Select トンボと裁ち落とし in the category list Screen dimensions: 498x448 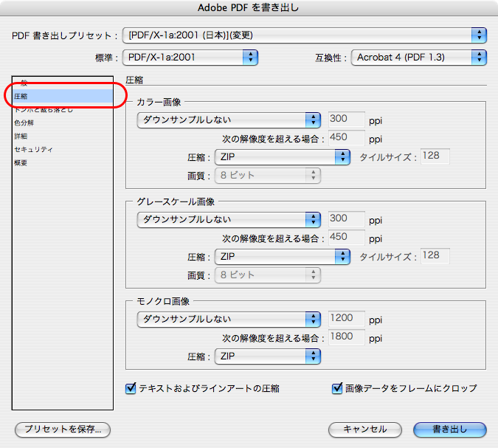tap(63, 110)
